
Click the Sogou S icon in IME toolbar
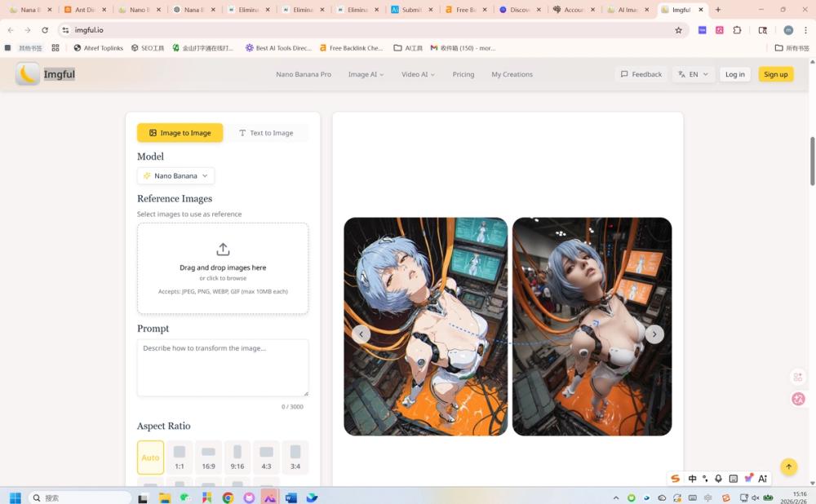[675, 479]
